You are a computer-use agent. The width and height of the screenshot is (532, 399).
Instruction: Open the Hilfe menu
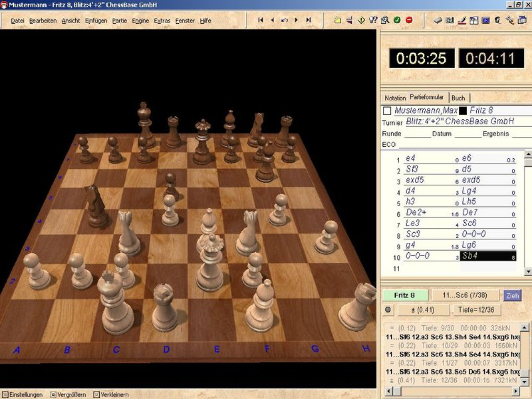(205, 21)
